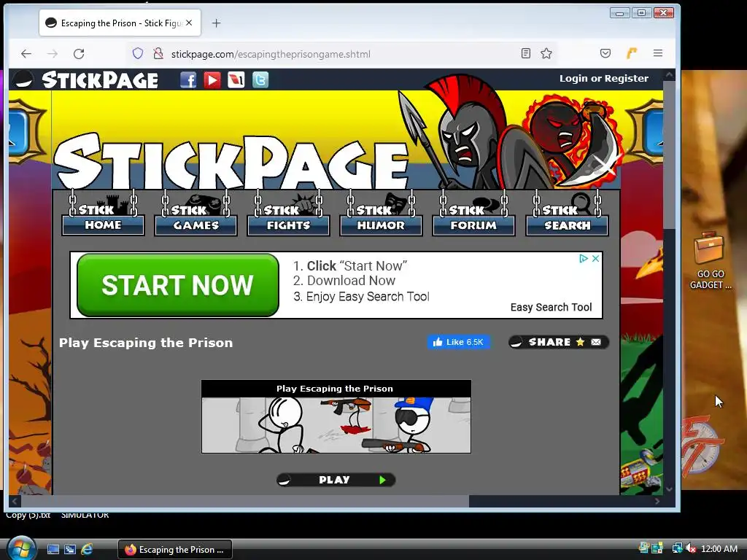Open StickPage YouTube icon
Screen dimensions: 747x560
(x=212, y=79)
